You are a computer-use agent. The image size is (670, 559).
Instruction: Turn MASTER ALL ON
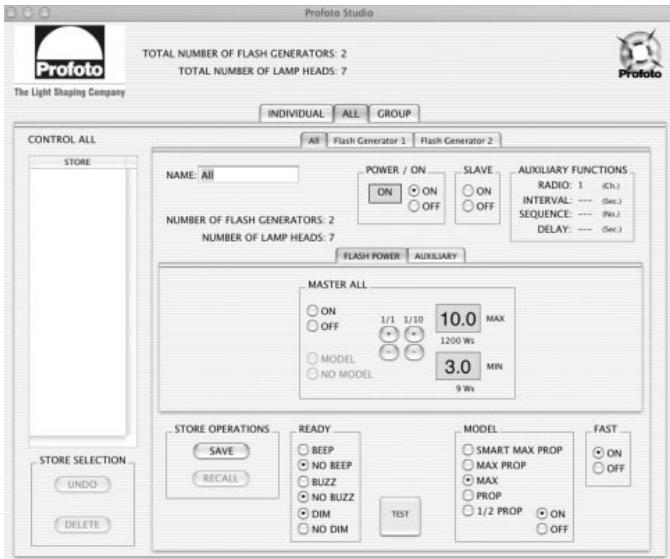pos(313,311)
